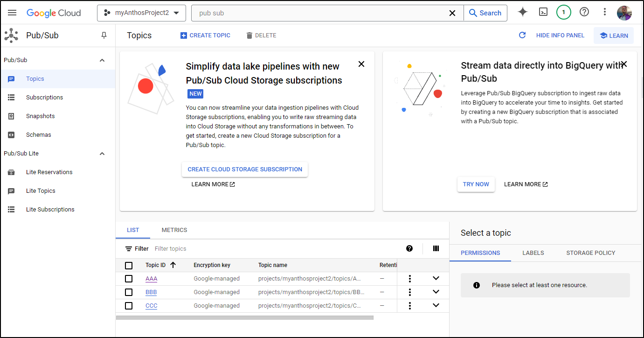Click the horizontal scrollbar under topics table
The width and height of the screenshot is (644, 338).
[x=245, y=318]
